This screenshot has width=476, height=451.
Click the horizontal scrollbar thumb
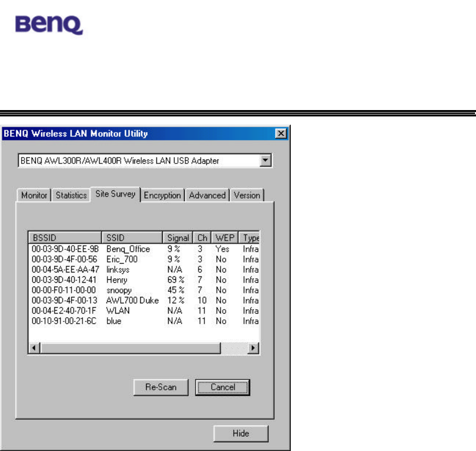130,348
